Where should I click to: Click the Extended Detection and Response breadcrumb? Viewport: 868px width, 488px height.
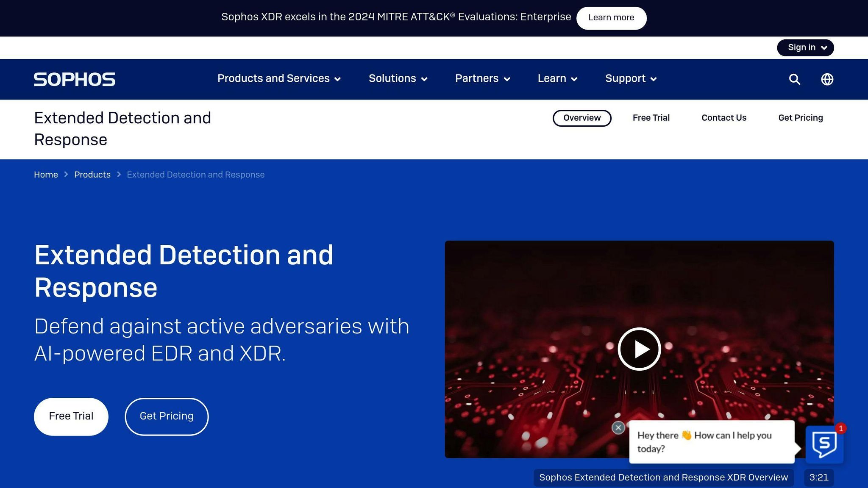click(196, 175)
